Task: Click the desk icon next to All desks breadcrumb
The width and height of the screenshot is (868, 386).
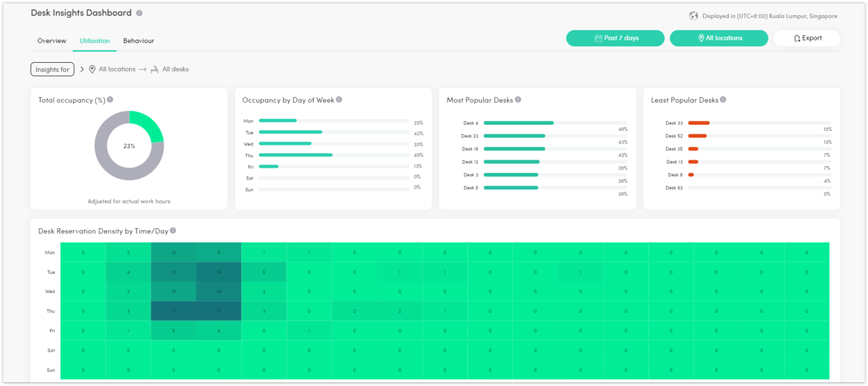Action: click(154, 69)
